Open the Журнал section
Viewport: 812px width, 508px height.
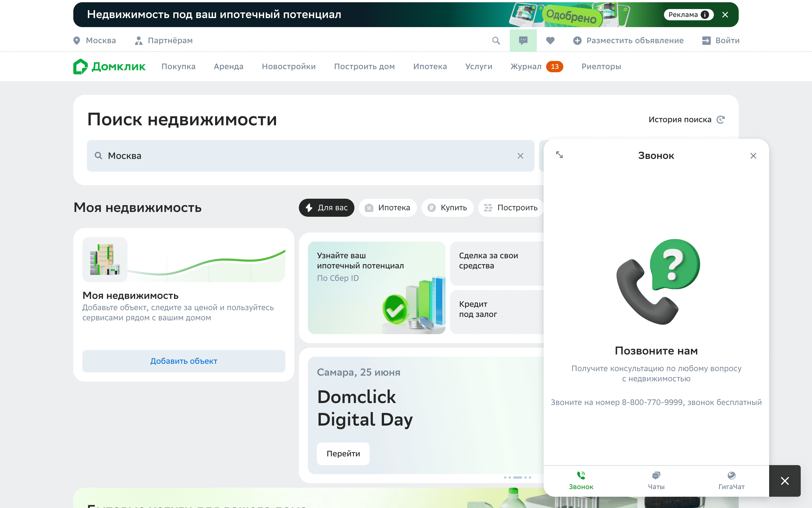click(x=526, y=67)
